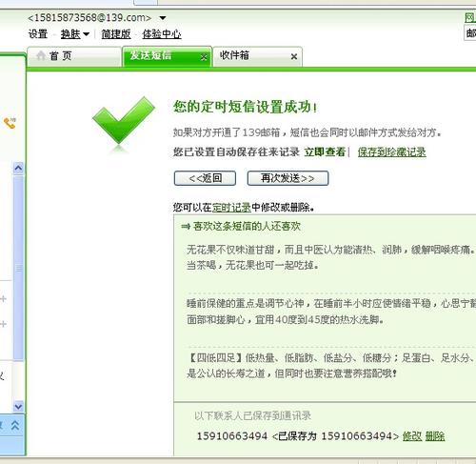Open the 定时记录 link

[x=231, y=208]
